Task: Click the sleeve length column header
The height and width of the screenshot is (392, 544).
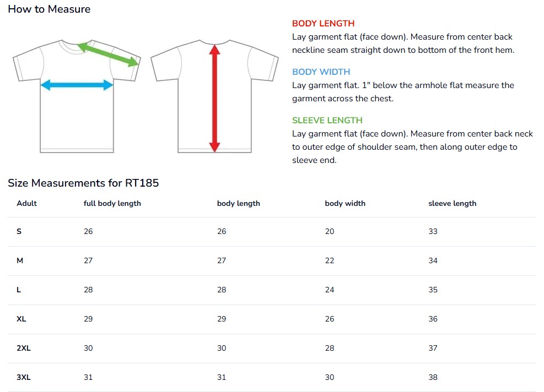Action: (x=452, y=204)
